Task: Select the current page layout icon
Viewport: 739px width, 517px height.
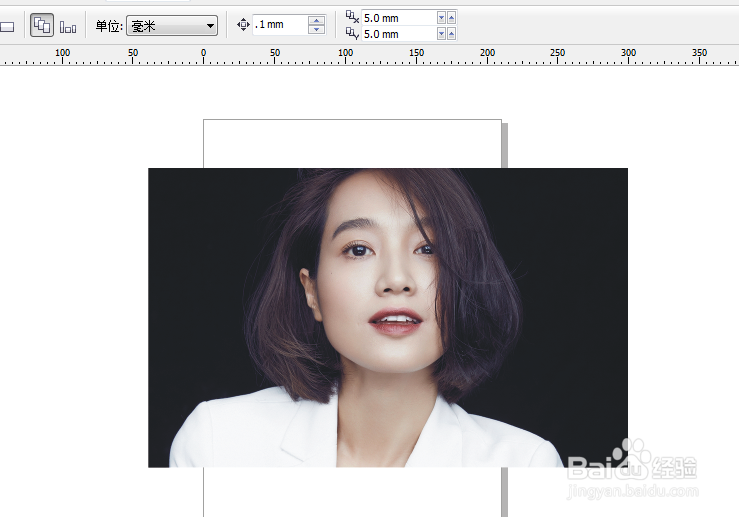Action: pos(68,27)
